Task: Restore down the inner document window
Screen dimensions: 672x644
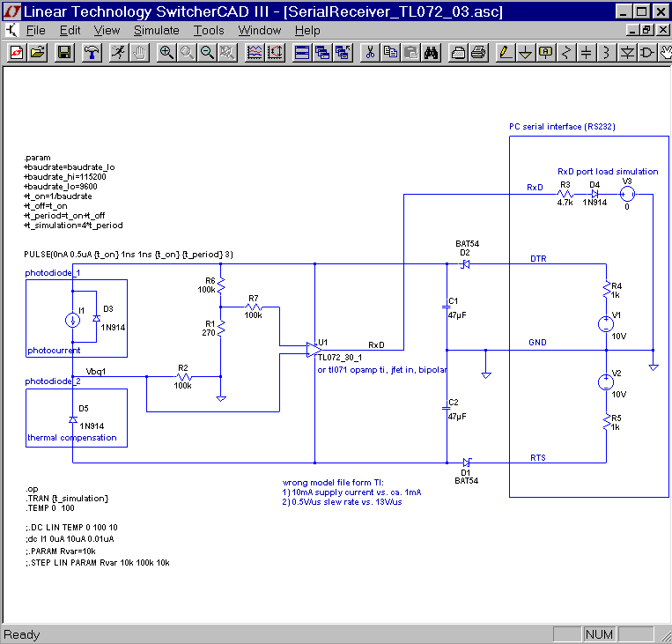Action: [646, 30]
